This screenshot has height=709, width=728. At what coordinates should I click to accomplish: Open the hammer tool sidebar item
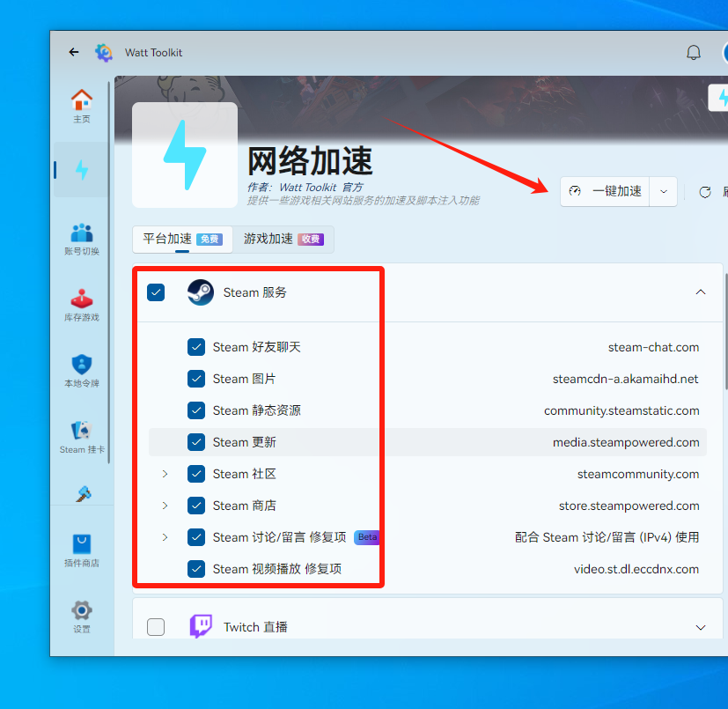tap(83, 493)
